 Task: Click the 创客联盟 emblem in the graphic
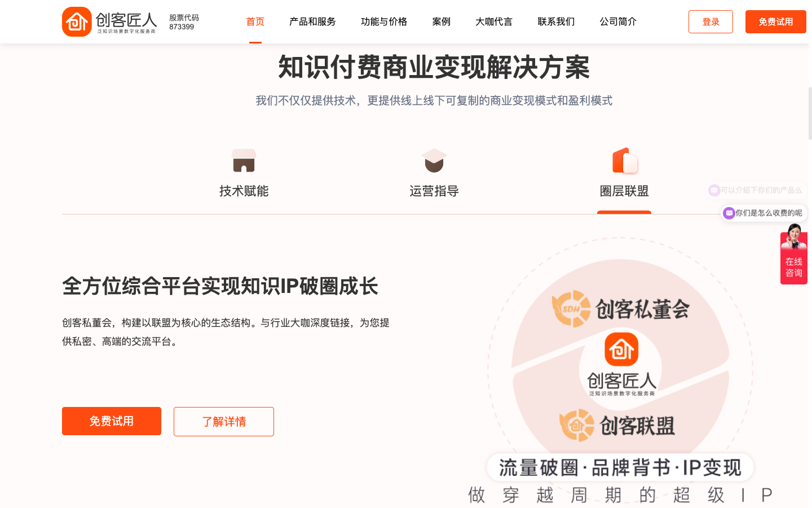[577, 425]
